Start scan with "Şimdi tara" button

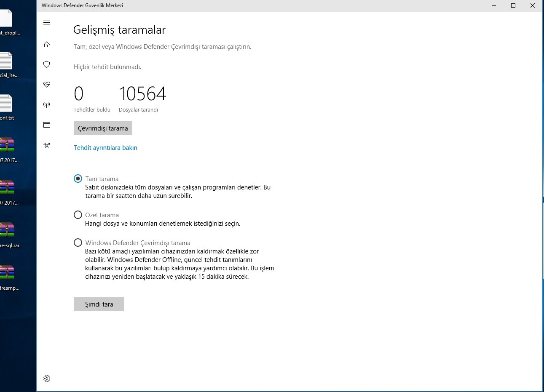pos(99,304)
